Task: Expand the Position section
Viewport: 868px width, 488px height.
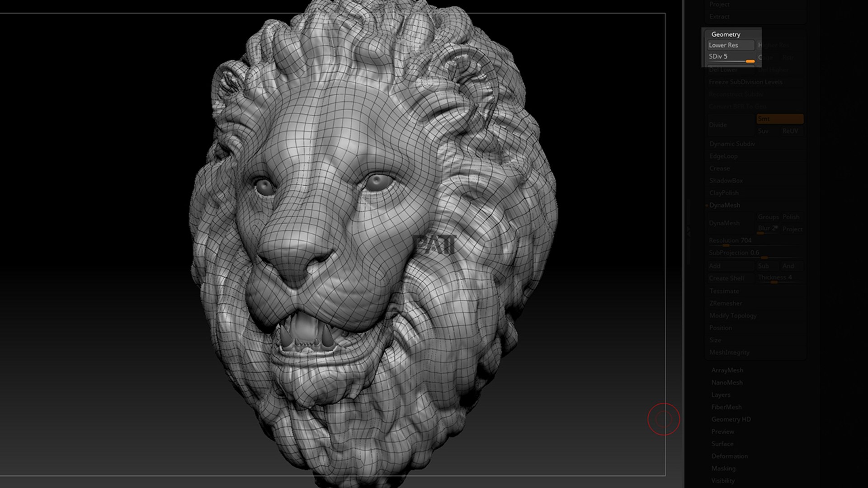Action: tap(721, 328)
